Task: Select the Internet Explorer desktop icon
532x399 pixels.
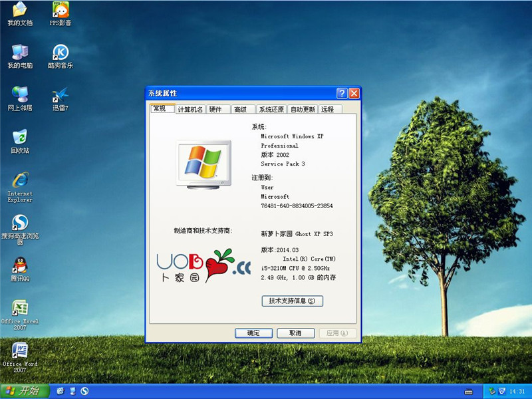Action: coord(20,188)
